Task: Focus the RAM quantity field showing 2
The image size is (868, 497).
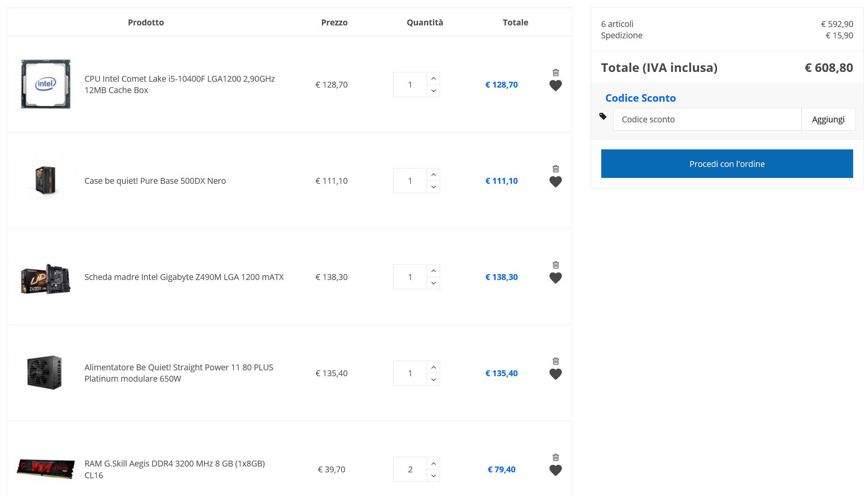Action: point(410,469)
